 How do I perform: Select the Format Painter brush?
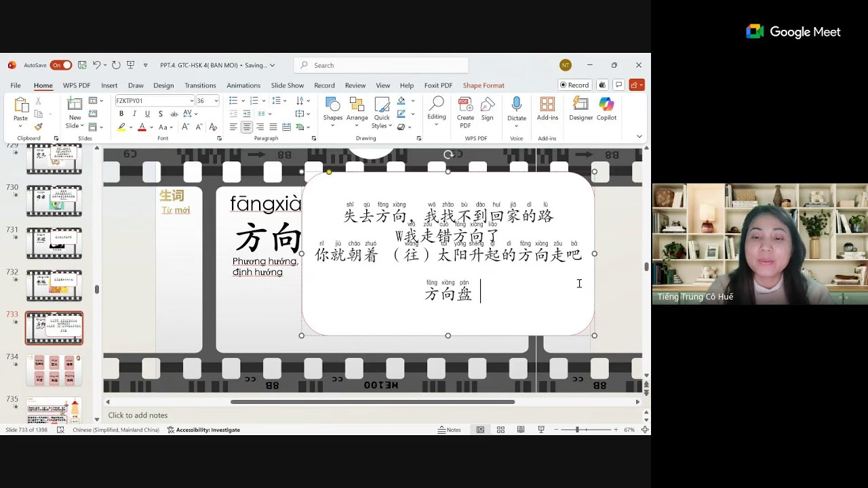(x=38, y=127)
